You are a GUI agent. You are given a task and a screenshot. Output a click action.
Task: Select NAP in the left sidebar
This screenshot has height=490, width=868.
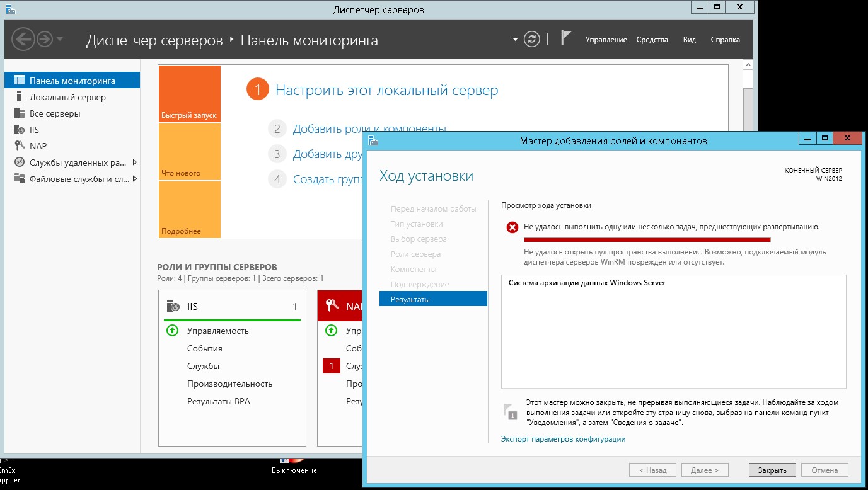(72, 146)
